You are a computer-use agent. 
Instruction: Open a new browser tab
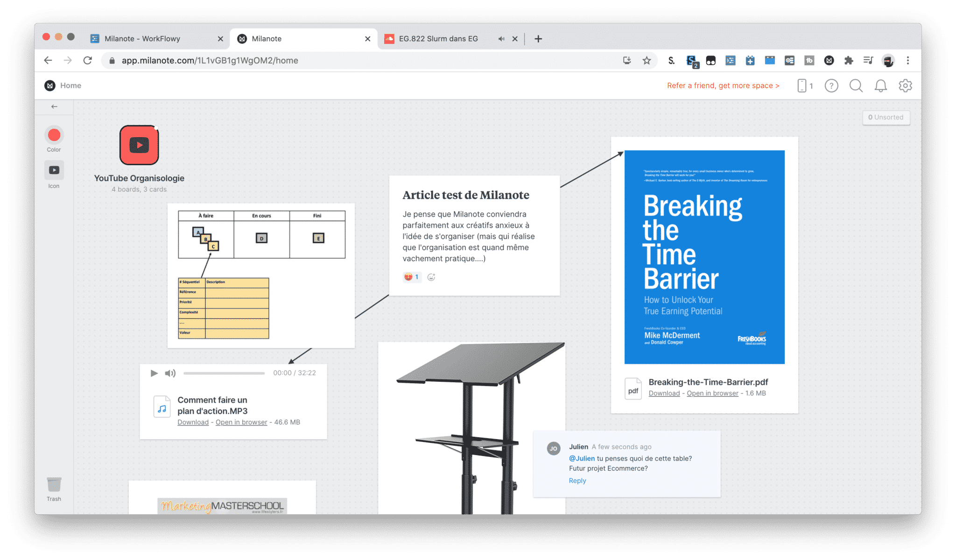538,39
